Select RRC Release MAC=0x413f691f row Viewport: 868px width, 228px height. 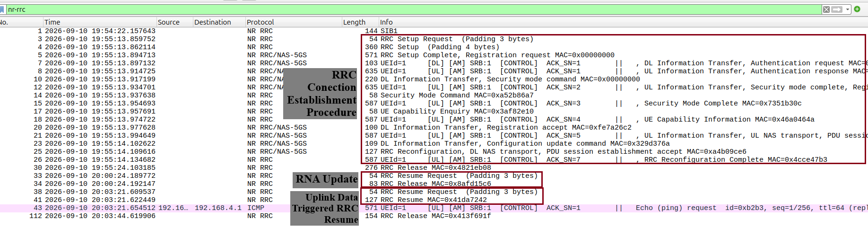(434, 216)
